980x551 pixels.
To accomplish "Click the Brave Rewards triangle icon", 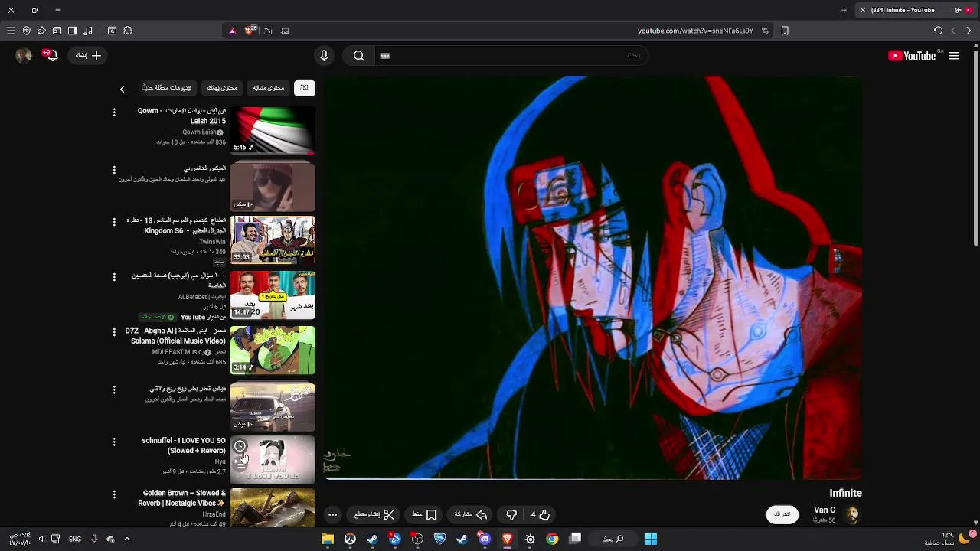I will (233, 31).
